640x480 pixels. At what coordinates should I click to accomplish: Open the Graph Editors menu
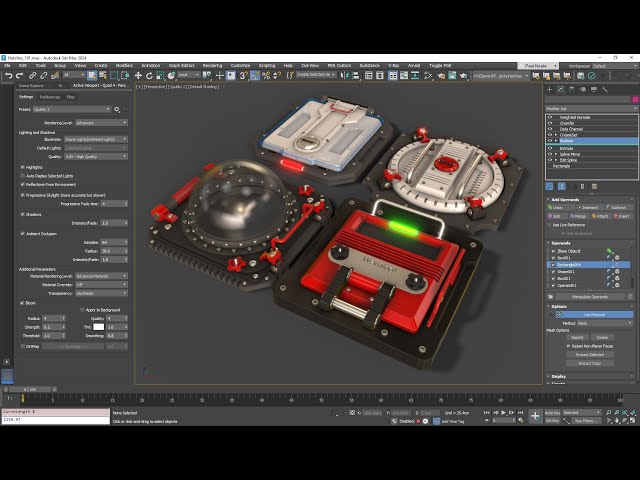(182, 66)
